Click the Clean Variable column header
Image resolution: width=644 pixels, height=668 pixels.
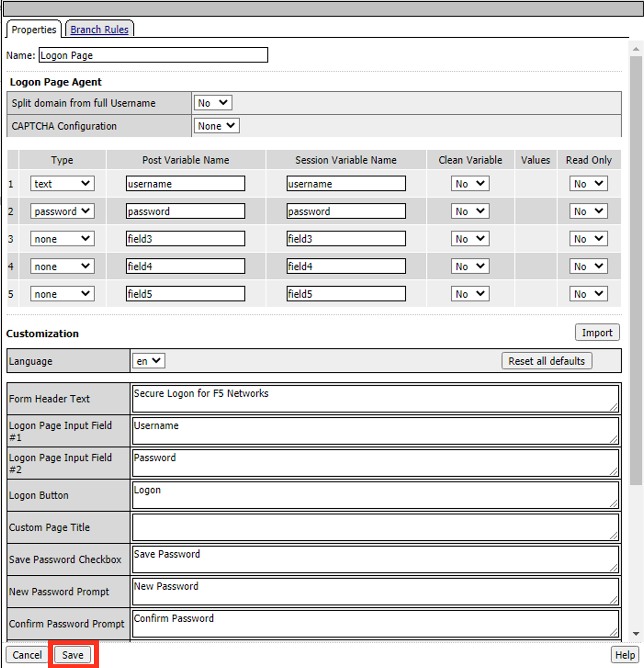click(x=470, y=160)
